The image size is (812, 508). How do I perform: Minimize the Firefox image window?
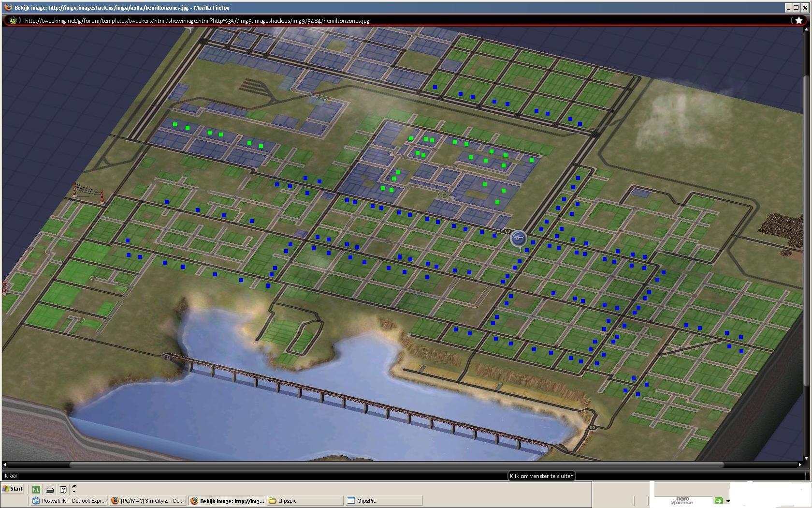pyautogui.click(x=788, y=7)
